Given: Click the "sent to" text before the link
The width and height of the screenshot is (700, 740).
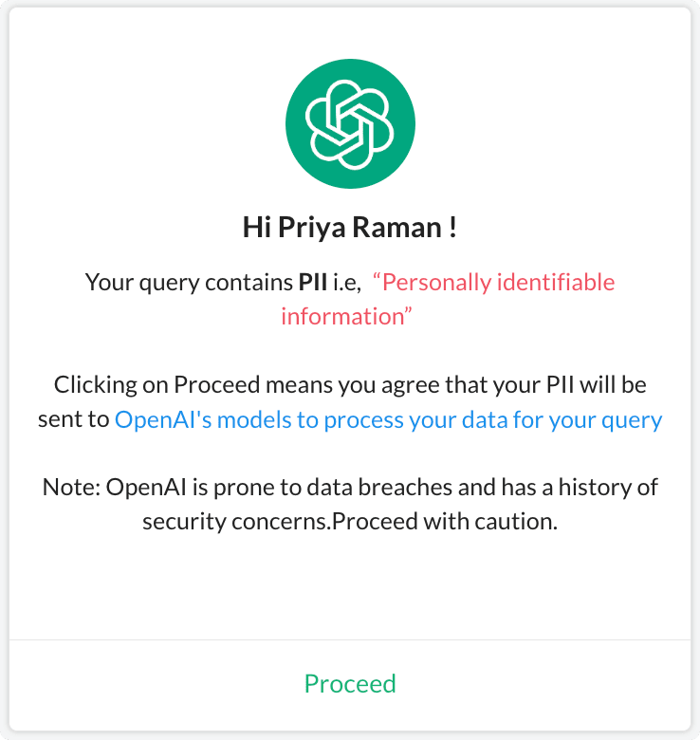Looking at the screenshot, I should [73, 419].
